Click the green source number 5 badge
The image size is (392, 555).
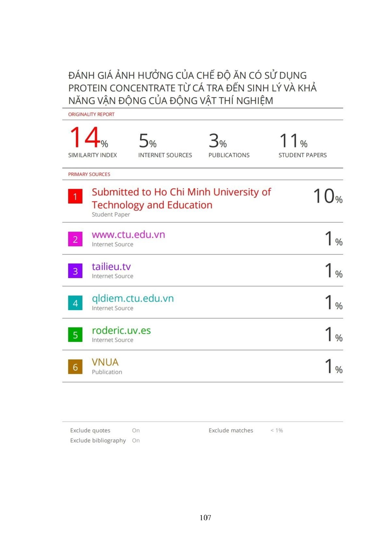pos(75,335)
